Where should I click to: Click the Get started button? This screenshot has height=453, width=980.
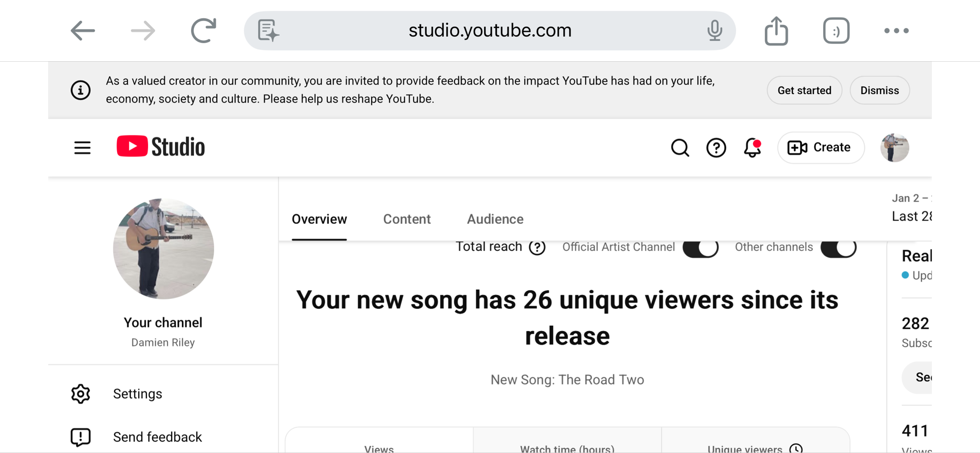[x=804, y=90]
